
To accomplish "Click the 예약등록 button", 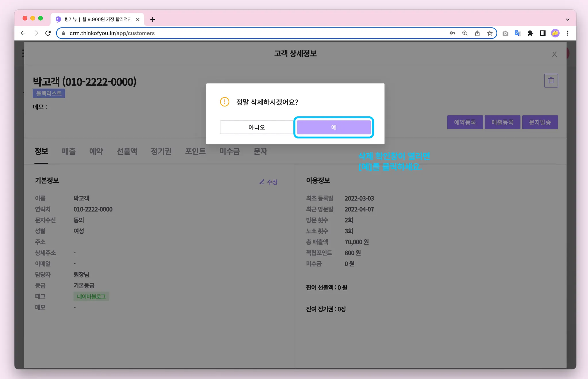I will coord(465,122).
